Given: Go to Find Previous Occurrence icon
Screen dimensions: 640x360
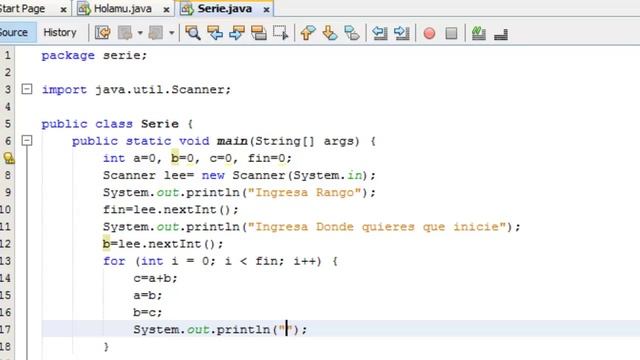Looking at the screenshot, I should [x=215, y=33].
